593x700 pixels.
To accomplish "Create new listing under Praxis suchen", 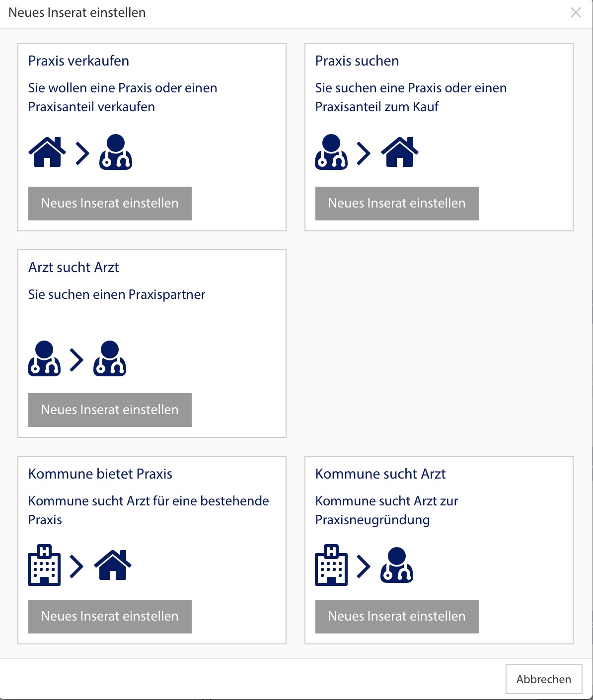I will pos(397,204).
